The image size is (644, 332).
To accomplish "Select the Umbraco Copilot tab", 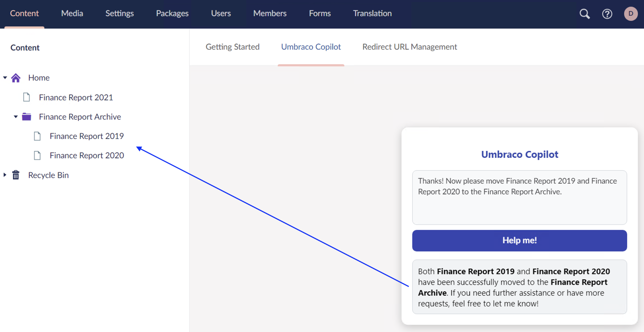I will pyautogui.click(x=311, y=47).
